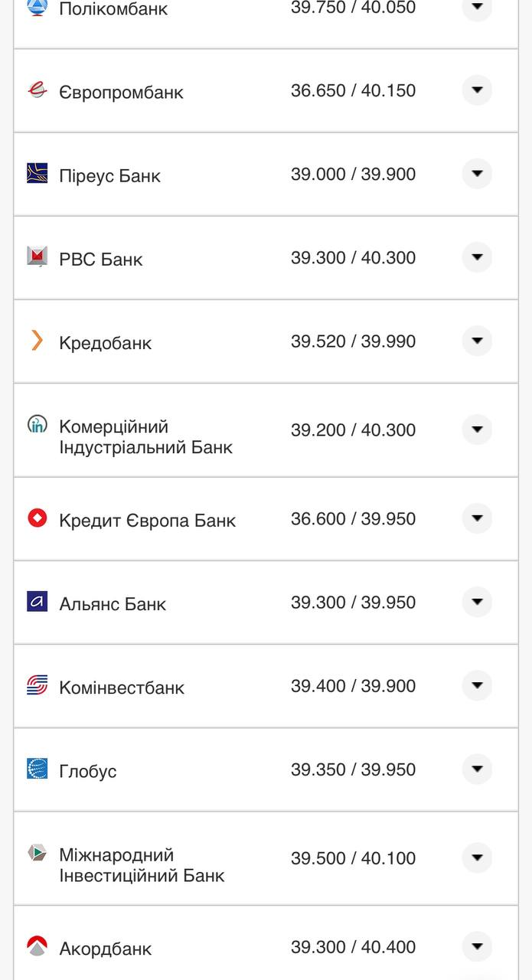Click the Альянс Банк logo icon
Viewport: 532px width, 980px height.
[x=37, y=602]
